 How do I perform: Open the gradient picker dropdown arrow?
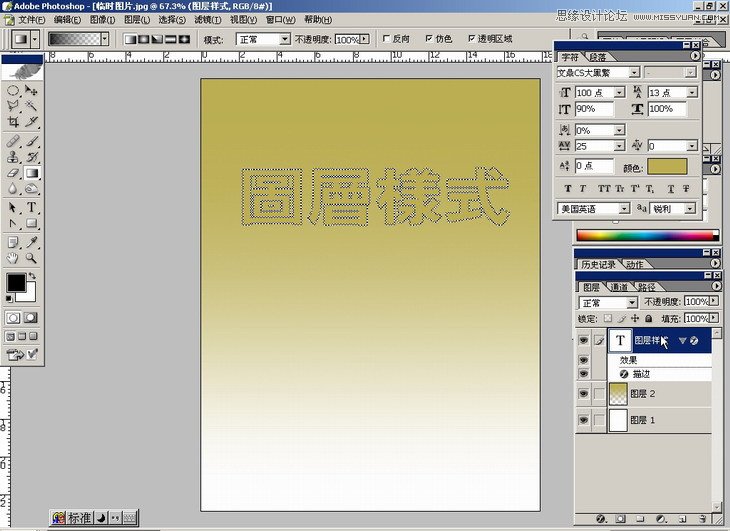coord(105,39)
